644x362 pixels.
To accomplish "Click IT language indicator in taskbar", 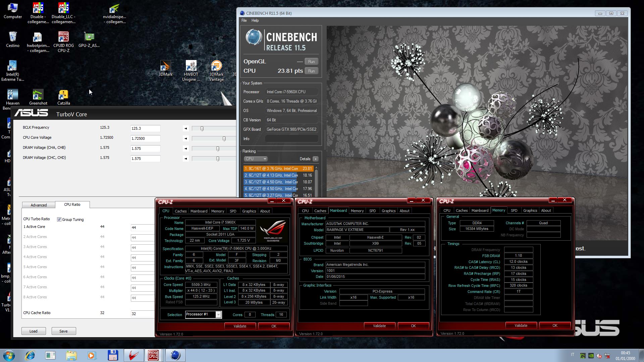I will coord(572,355).
